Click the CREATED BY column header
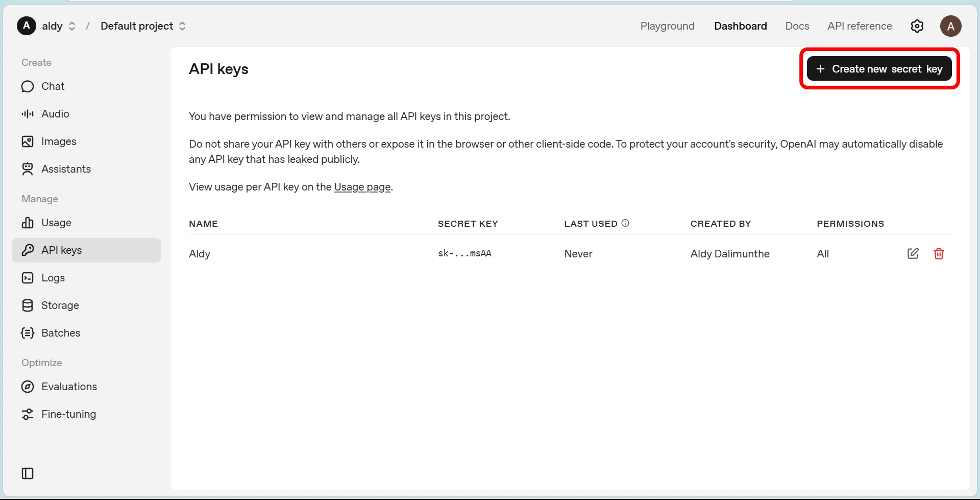Screen dimensions: 980x500 pyautogui.click(x=721, y=224)
